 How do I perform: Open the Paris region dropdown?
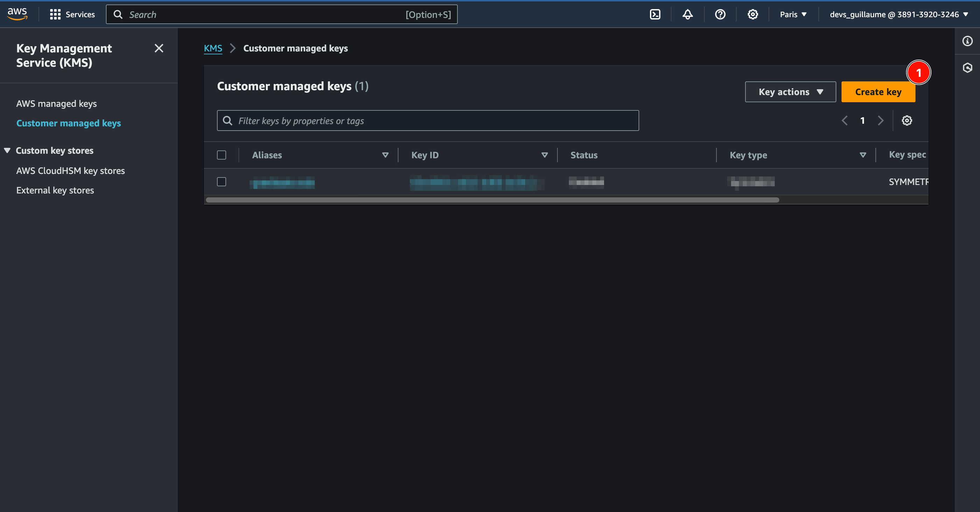pos(793,14)
